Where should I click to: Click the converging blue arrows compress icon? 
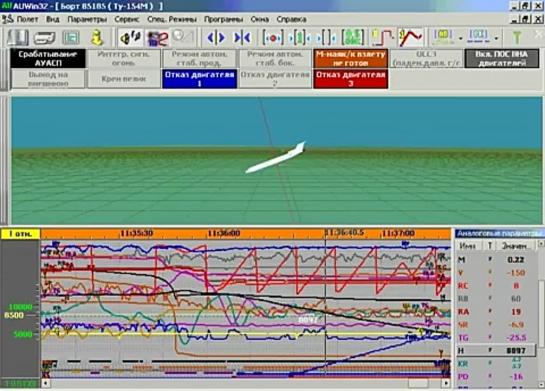point(242,38)
